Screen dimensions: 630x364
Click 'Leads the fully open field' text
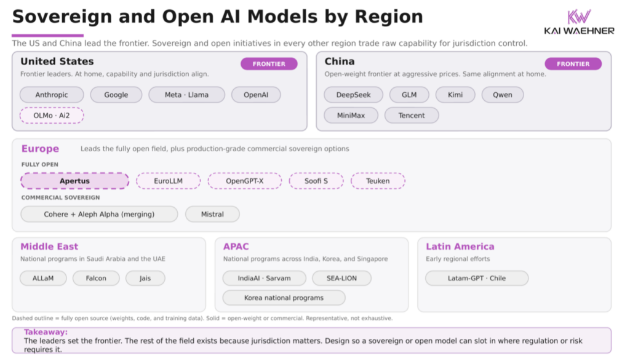tap(215, 149)
